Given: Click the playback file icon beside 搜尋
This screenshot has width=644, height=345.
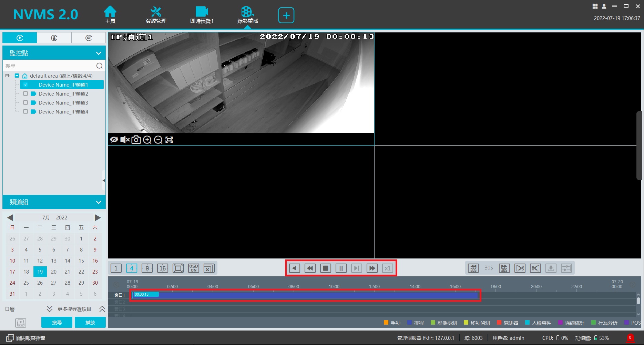Looking at the screenshot, I should (21, 323).
